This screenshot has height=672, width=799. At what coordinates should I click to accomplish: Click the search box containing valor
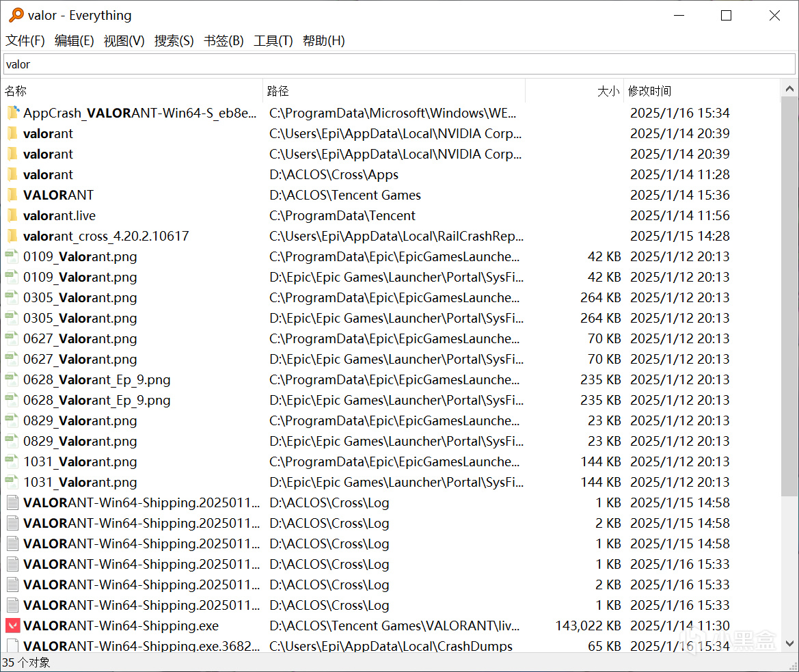[399, 64]
